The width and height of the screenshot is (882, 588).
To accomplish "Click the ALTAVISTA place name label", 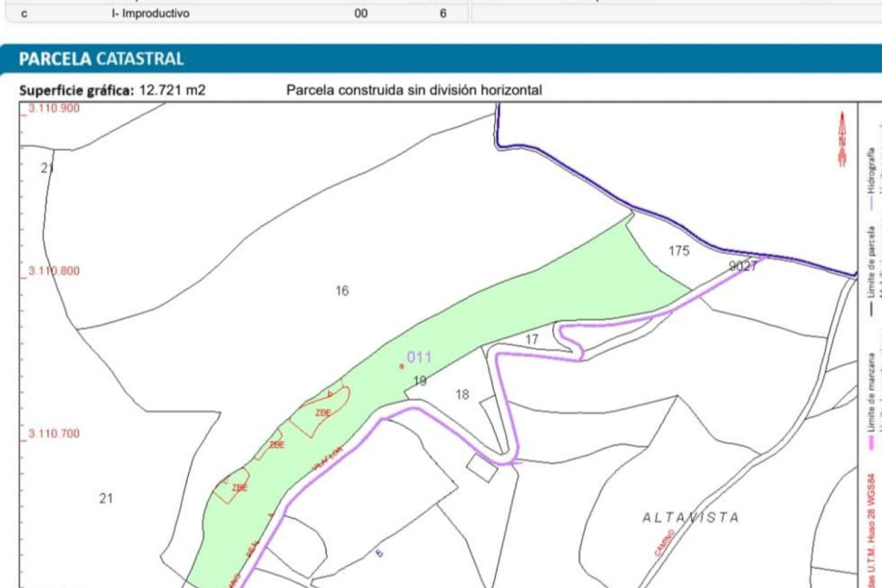I will (691, 517).
